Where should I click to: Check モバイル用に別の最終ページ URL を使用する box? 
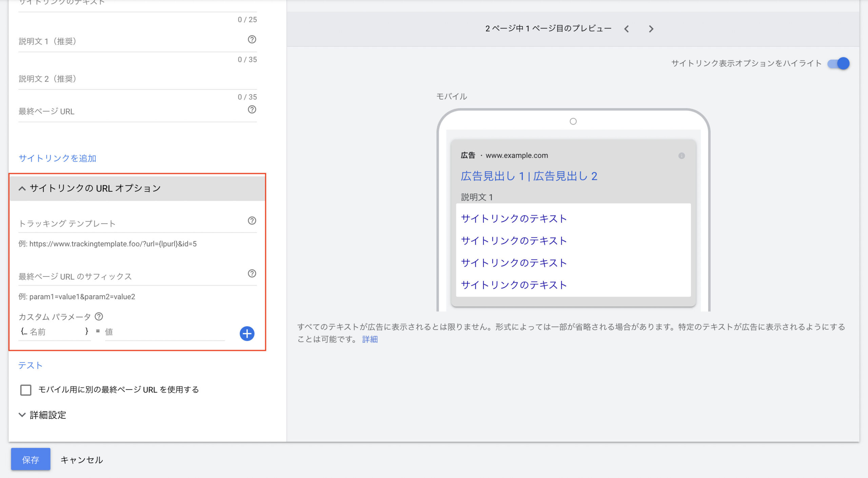pos(26,390)
